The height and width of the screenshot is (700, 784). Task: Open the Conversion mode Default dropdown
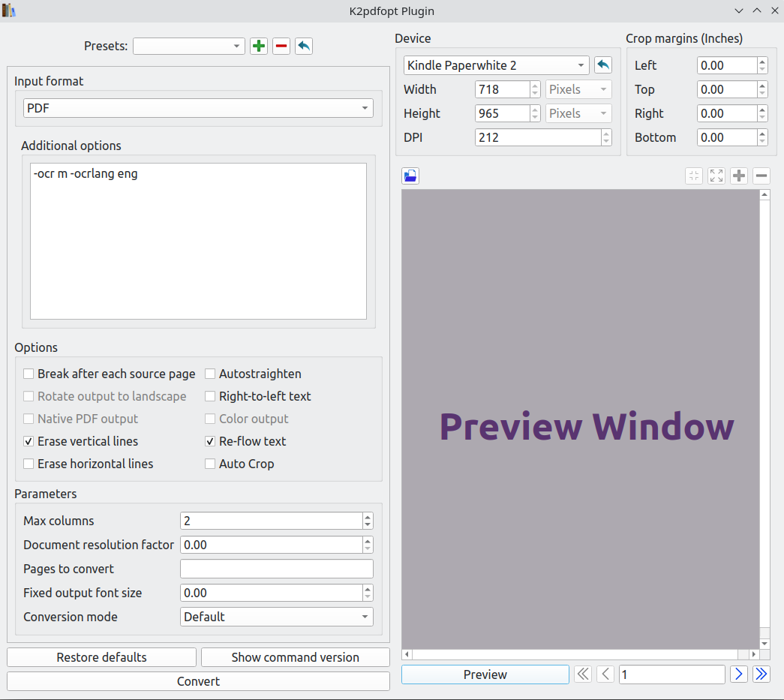click(x=277, y=617)
